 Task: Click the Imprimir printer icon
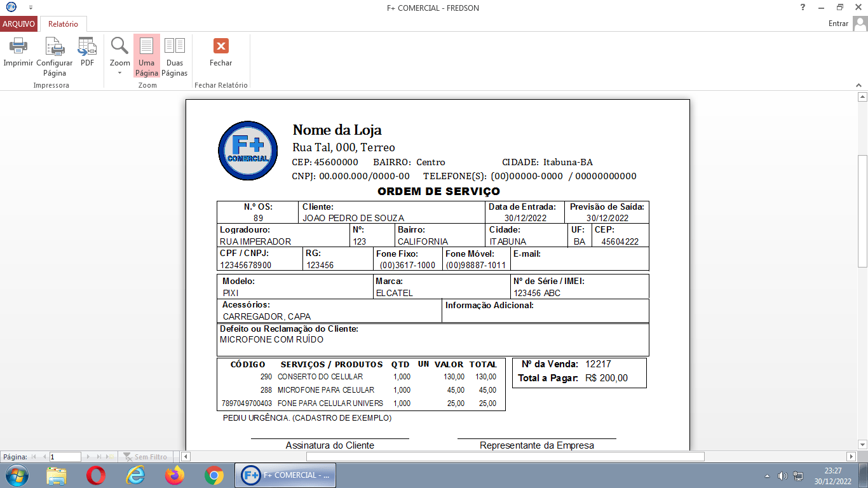(18, 46)
